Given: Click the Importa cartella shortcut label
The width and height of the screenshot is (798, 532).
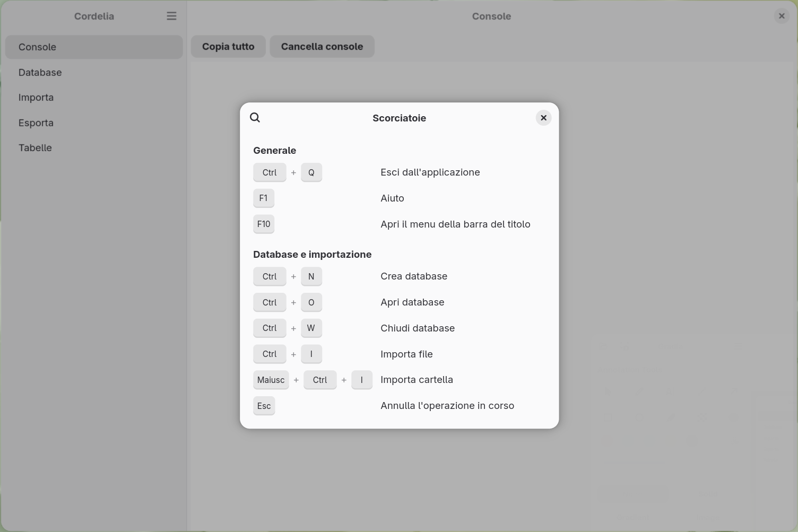Looking at the screenshot, I should [x=417, y=379].
